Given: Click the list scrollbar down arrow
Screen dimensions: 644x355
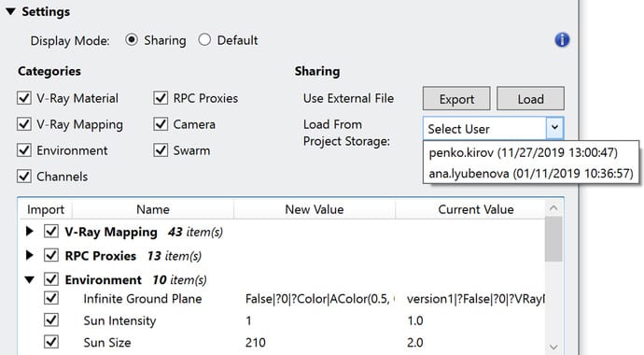Looking at the screenshot, I should tap(553, 348).
